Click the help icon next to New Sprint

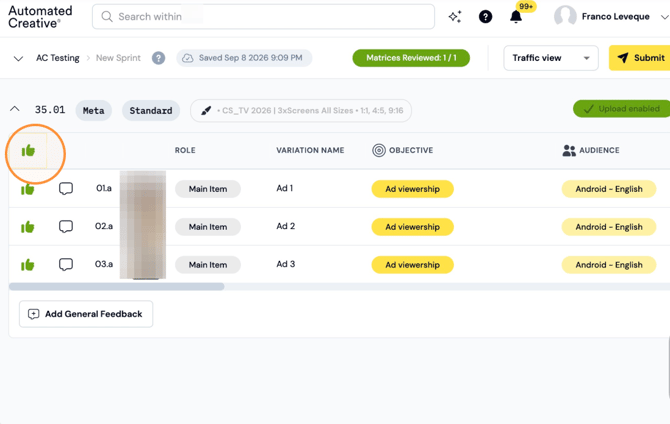(x=159, y=58)
